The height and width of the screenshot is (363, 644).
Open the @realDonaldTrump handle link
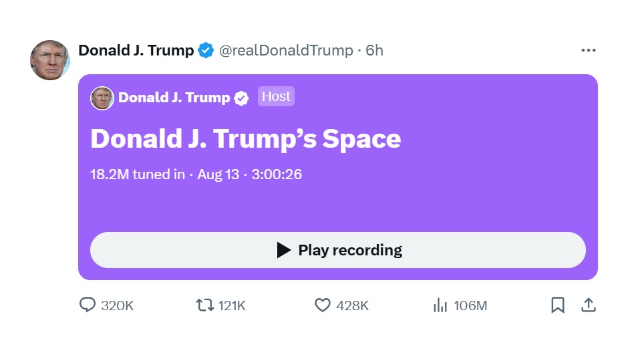[x=286, y=50]
